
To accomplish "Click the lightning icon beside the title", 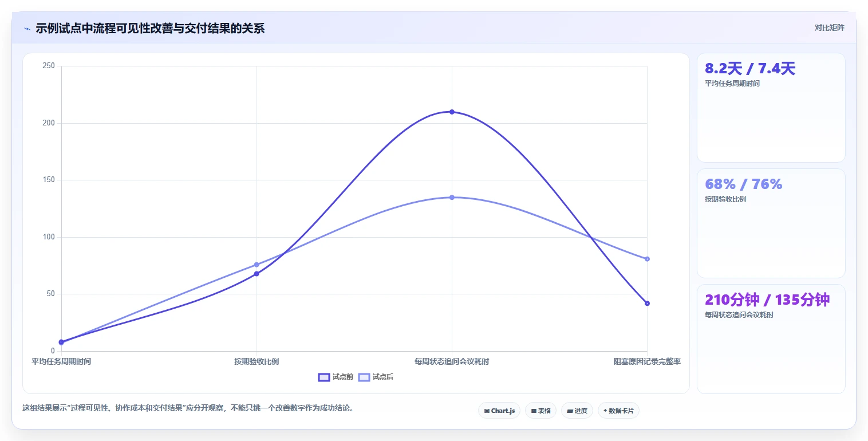I will click(x=27, y=29).
